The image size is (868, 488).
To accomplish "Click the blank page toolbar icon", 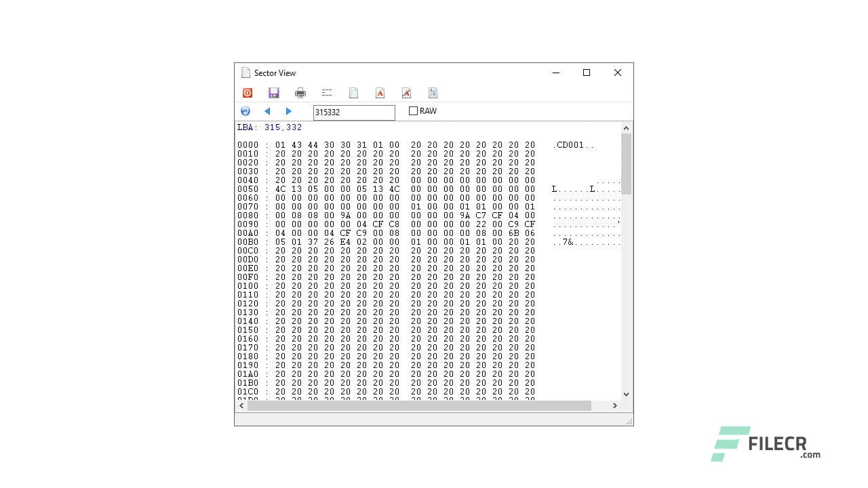I will [353, 93].
